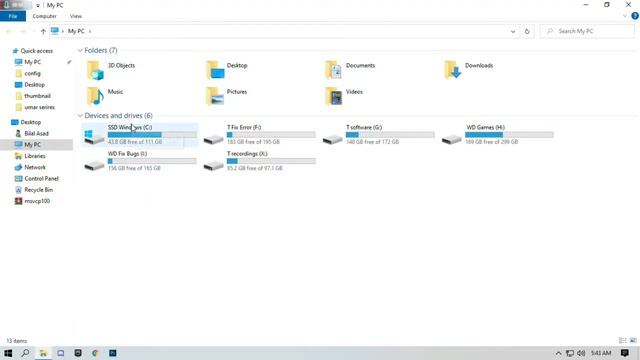Screen dimensions: 640x360
Task: Open Control Panel in navigation pane
Action: tap(41, 179)
